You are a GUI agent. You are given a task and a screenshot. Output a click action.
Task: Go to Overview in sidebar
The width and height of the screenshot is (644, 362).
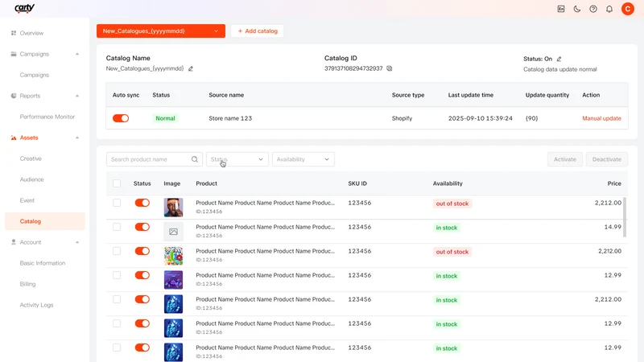31,33
